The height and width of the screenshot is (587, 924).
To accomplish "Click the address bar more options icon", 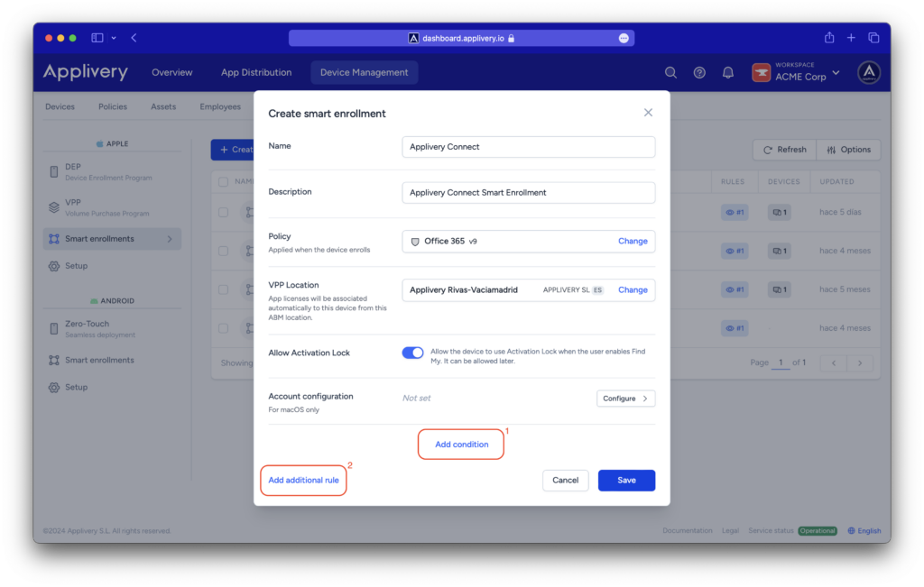I will click(624, 38).
